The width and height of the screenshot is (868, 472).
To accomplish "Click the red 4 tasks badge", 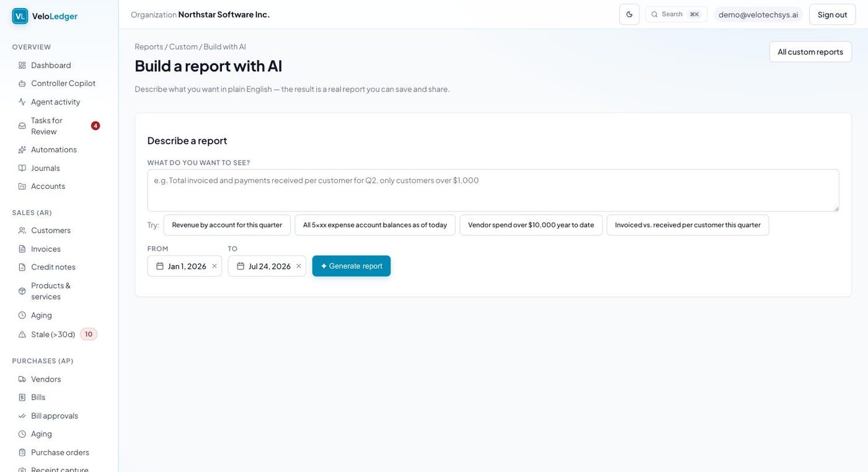I will [x=95, y=126].
